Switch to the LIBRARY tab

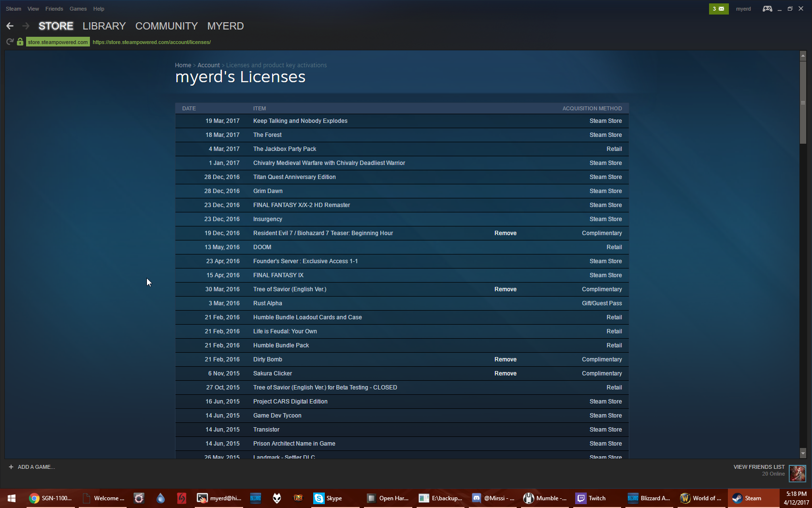tap(104, 26)
